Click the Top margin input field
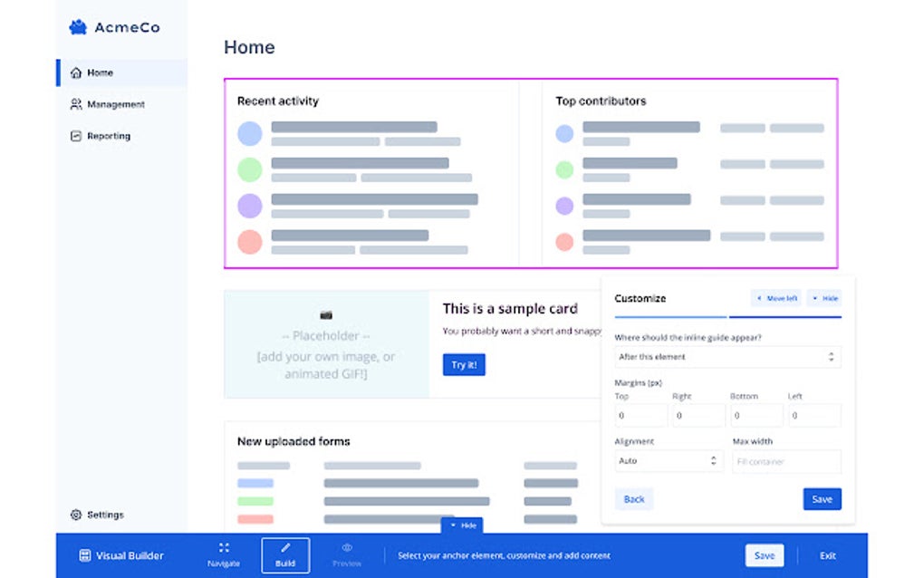 tap(640, 415)
